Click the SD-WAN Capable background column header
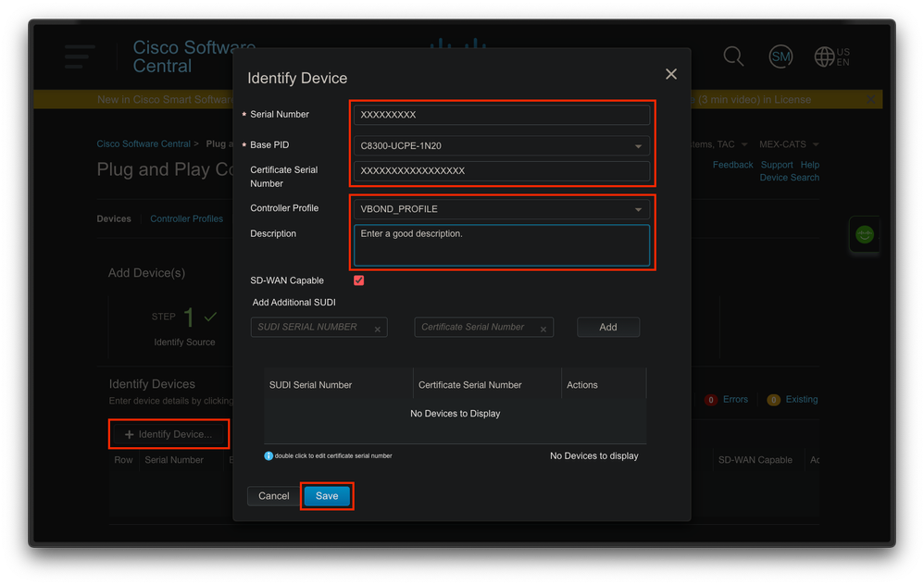Screen dimensions: 924x585 [755, 460]
